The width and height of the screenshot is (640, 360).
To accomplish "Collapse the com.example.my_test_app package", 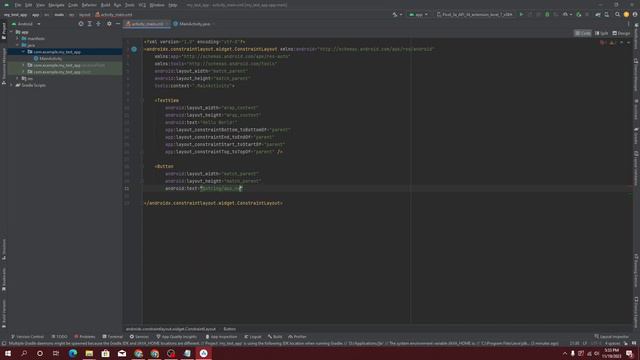I will coord(24,52).
